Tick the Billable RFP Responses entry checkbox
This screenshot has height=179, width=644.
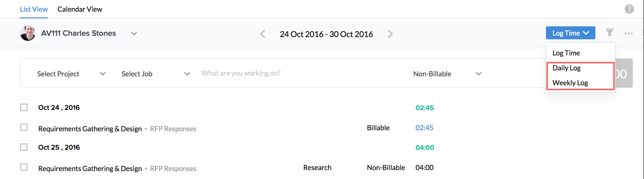[x=24, y=128]
